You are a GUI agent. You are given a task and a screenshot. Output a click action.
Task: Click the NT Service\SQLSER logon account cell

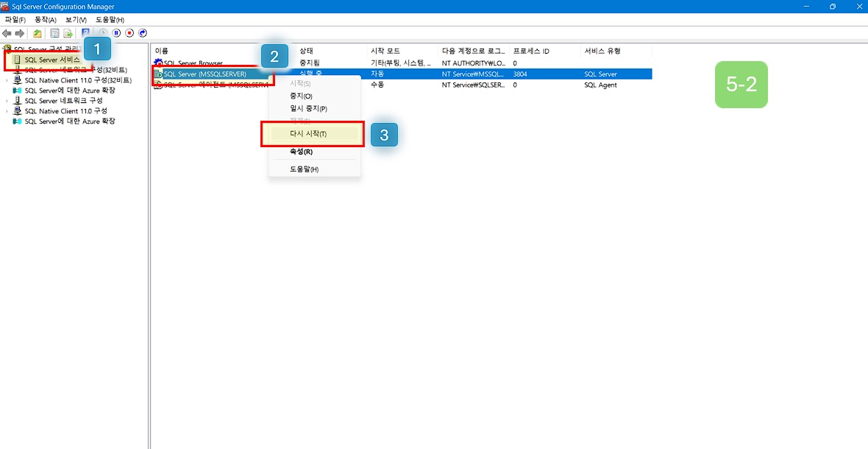[x=473, y=85]
